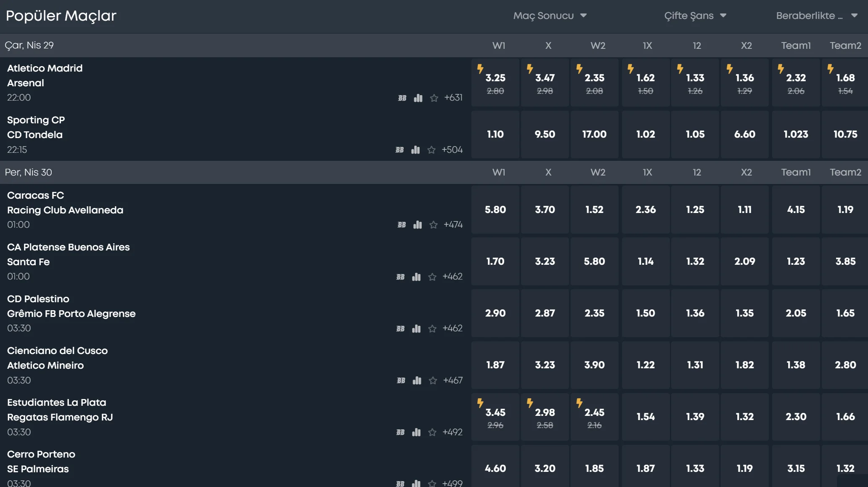Viewport: 868px width, 487px height.
Task: Open bet builder icon for Atletico Madrid vs Arsenal
Action: pos(402,98)
